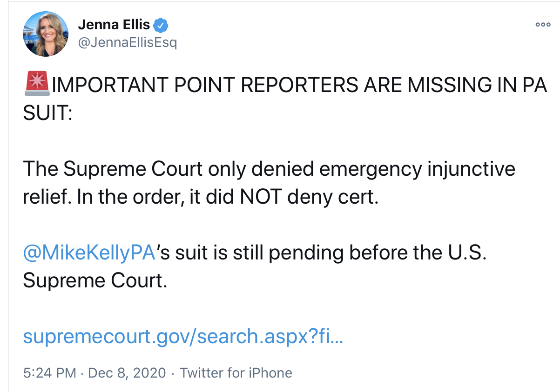The image size is (560, 392).
Task: Click Jenna Ellis's profile avatar photo
Action: pos(46,33)
